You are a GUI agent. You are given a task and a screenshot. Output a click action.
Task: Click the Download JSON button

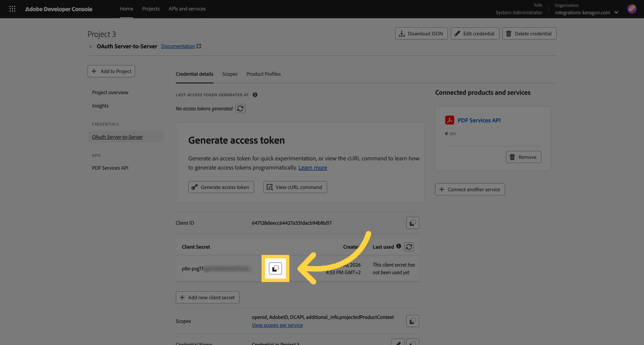[421, 34]
